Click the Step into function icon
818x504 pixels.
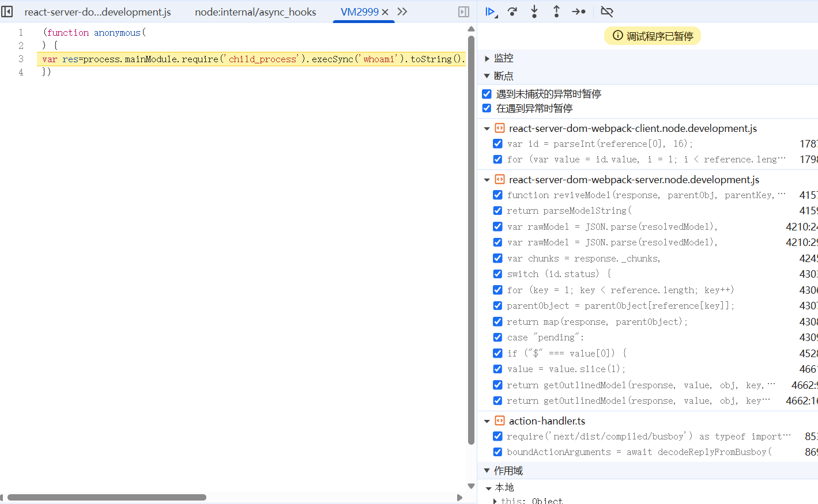click(534, 12)
